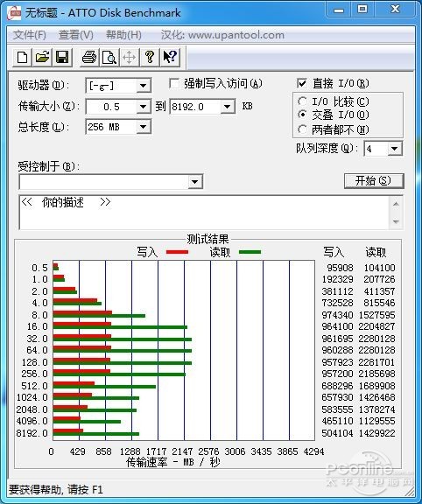
Task: Click the 8192.0 row label in chart
Action: pos(32,433)
